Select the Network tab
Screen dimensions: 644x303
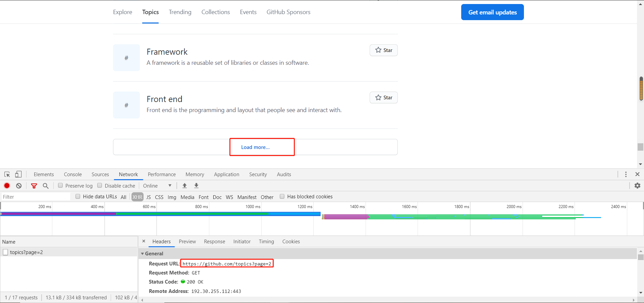pyautogui.click(x=128, y=174)
